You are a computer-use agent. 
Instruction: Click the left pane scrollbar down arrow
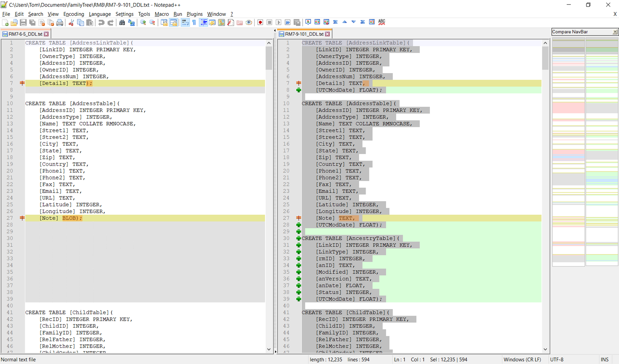coord(269,349)
